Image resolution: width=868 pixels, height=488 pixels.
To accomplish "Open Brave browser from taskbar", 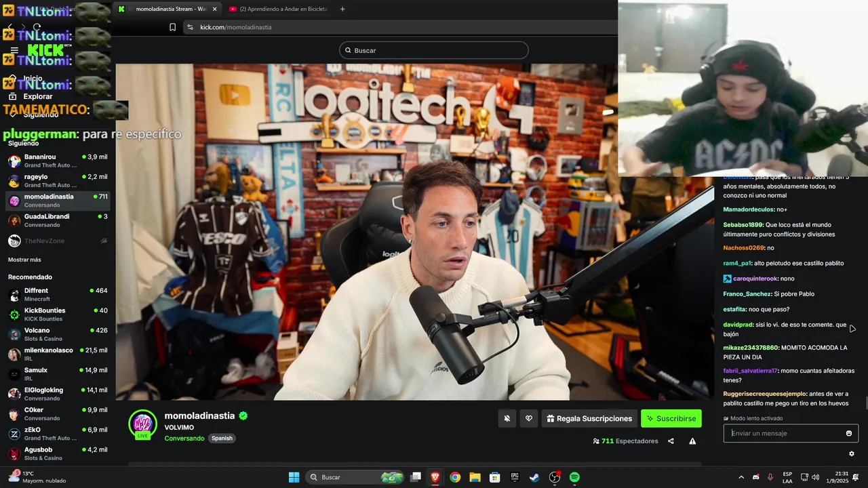I will point(435,477).
